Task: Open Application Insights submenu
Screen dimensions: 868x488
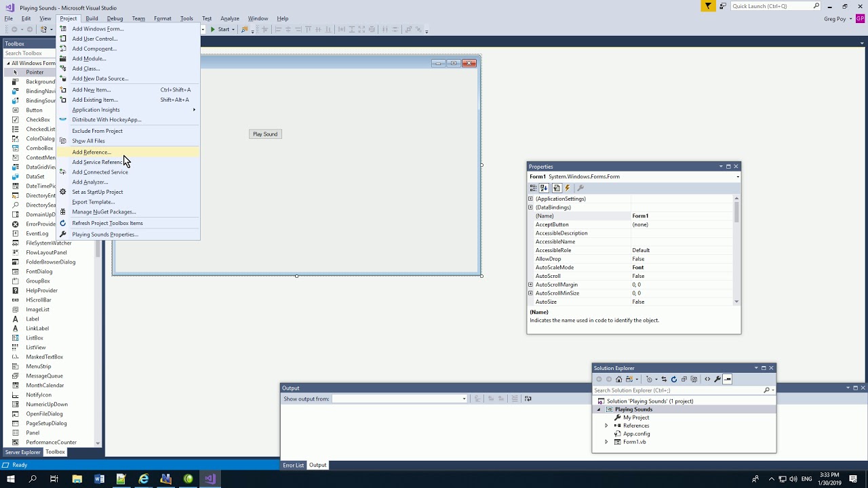Action: point(129,110)
